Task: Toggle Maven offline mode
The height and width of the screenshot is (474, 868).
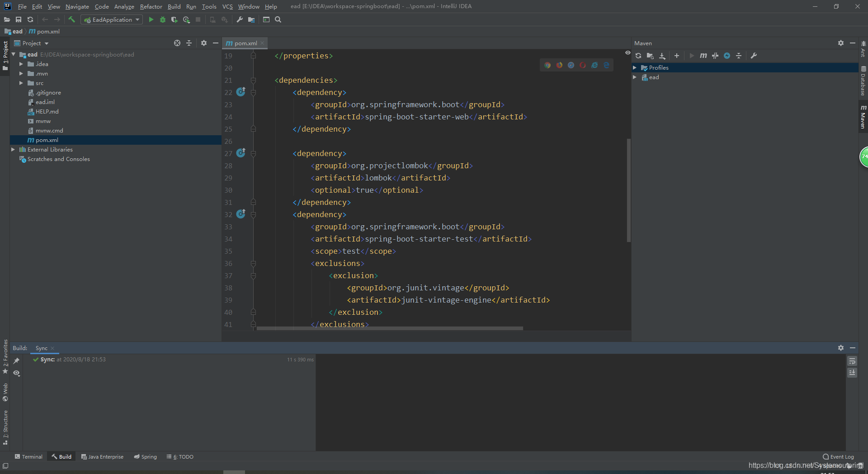Action: [715, 56]
